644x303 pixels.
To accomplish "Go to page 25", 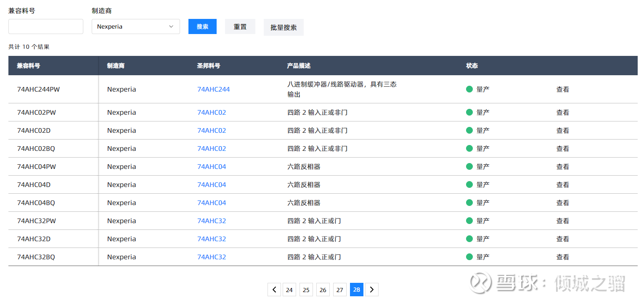I will click(306, 290).
